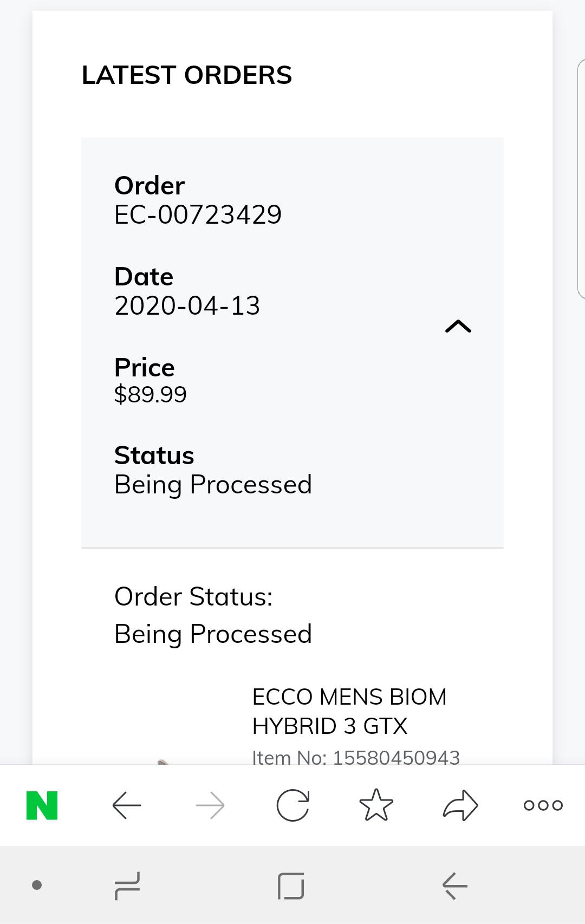This screenshot has height=924, width=585.
Task: Reload the page with the refresh icon
Action: tap(292, 805)
